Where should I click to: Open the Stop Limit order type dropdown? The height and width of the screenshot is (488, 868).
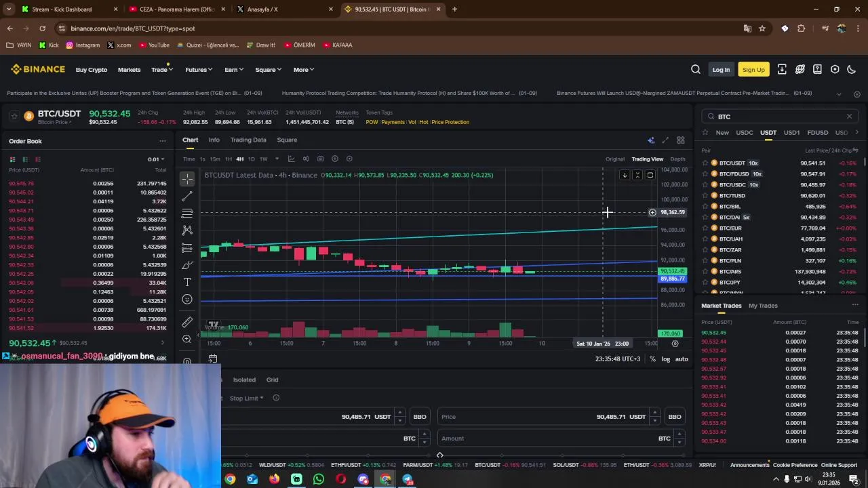(247, 399)
